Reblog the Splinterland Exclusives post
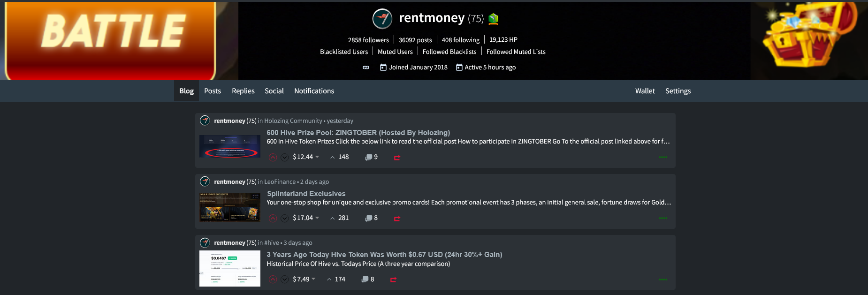This screenshot has width=868, height=295. click(x=397, y=219)
